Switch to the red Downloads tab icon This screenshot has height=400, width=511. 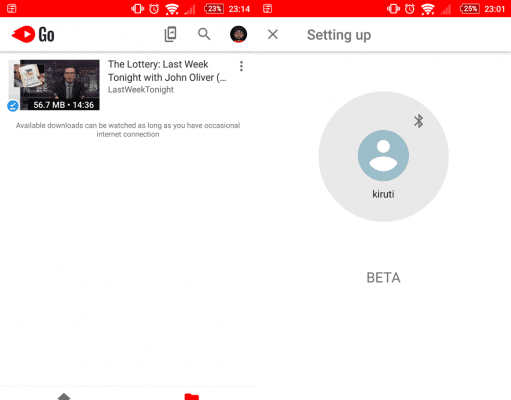[192, 396]
